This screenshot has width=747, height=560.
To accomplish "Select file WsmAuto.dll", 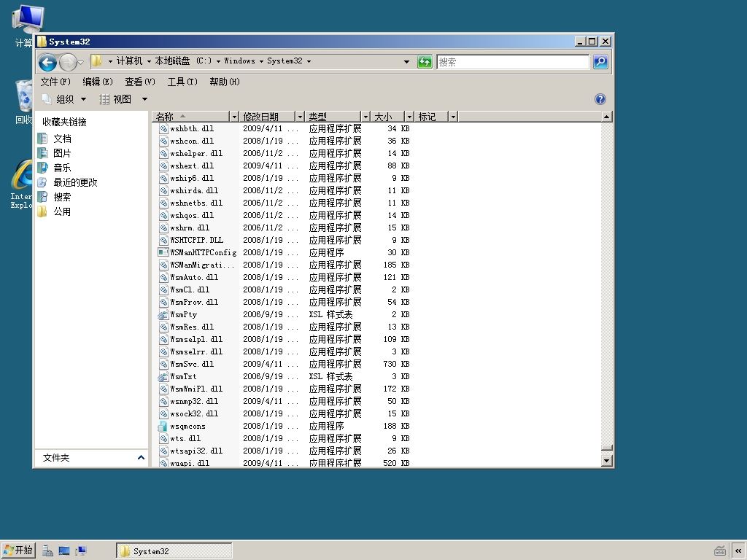I will (194, 277).
